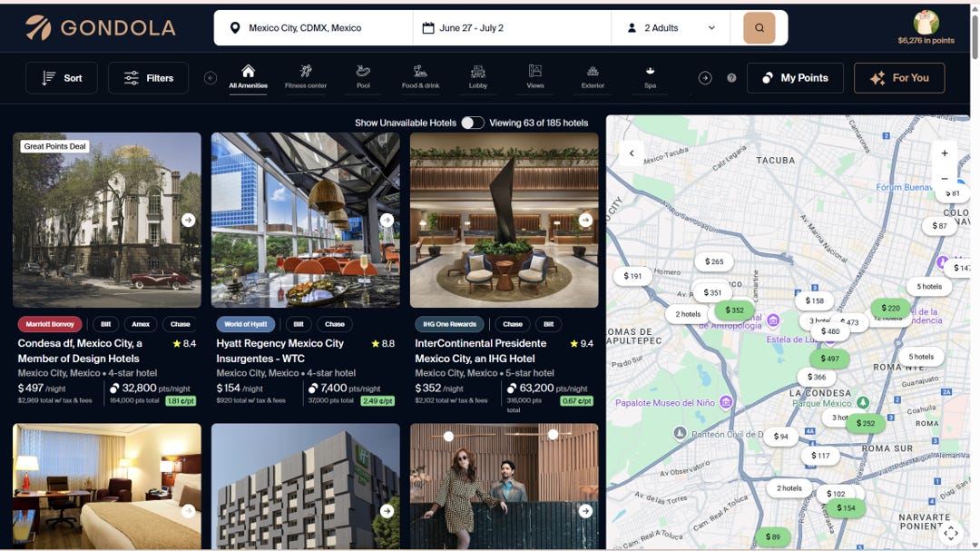
Task: Click the orange search button
Action: click(x=759, y=27)
